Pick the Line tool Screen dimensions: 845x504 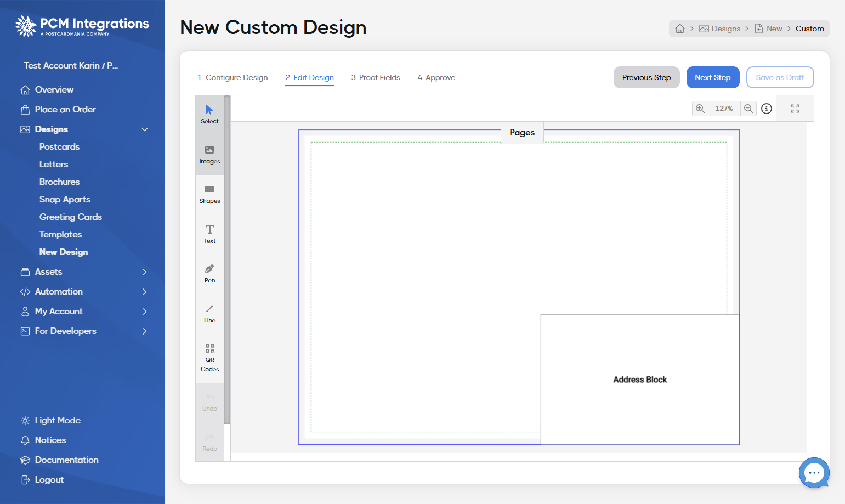(209, 314)
